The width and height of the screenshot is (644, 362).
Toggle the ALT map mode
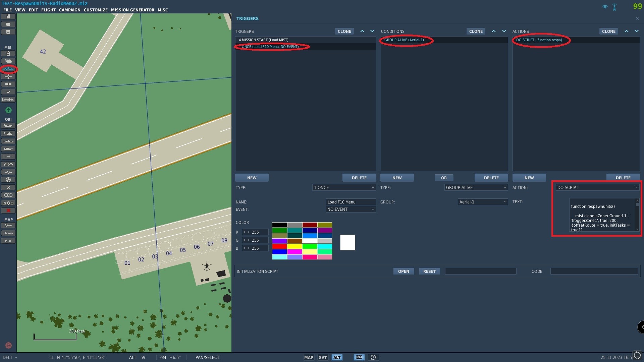[337, 357]
